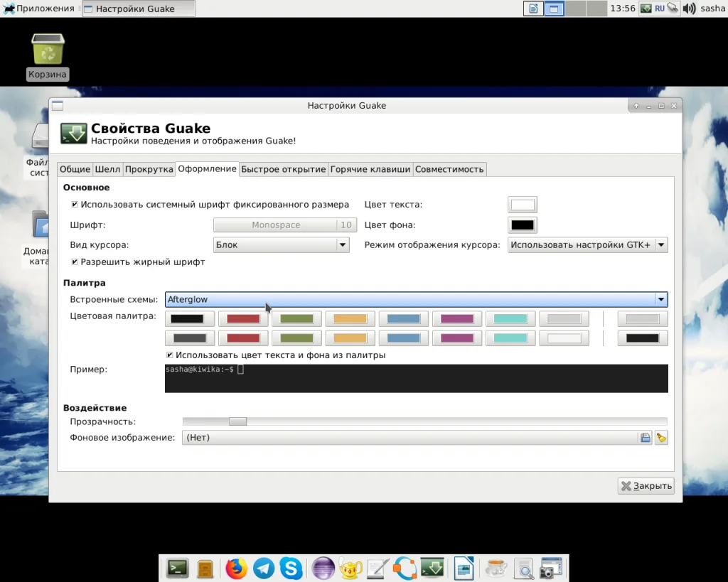
Task: Toggle the Разрешить жирный шрифт checkbox
Action: click(74, 262)
